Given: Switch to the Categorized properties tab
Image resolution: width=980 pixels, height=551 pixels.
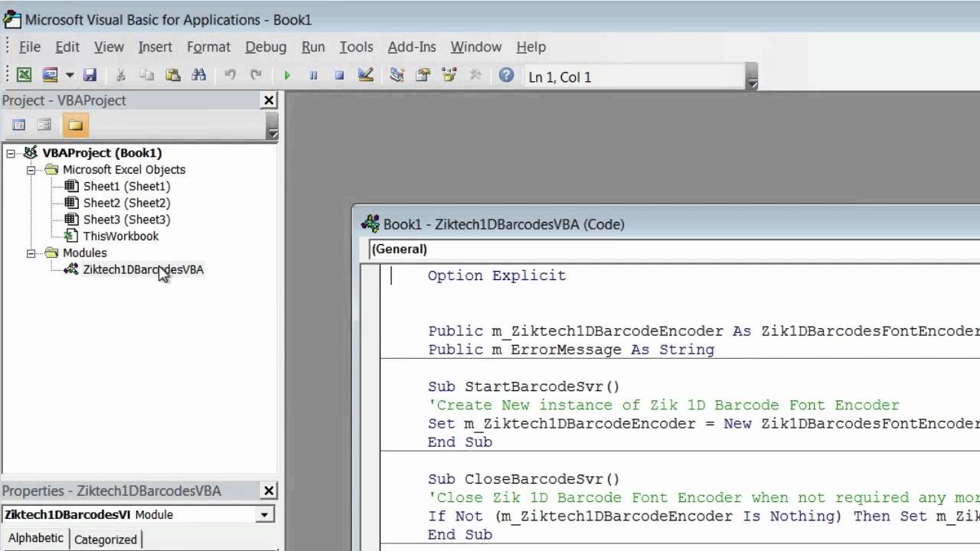Looking at the screenshot, I should pos(106,539).
